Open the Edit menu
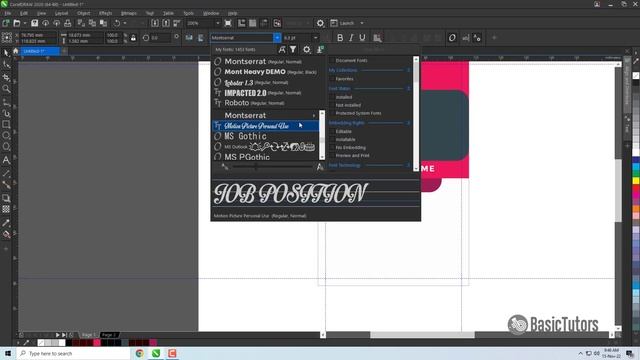The image size is (640, 360). (x=24, y=13)
